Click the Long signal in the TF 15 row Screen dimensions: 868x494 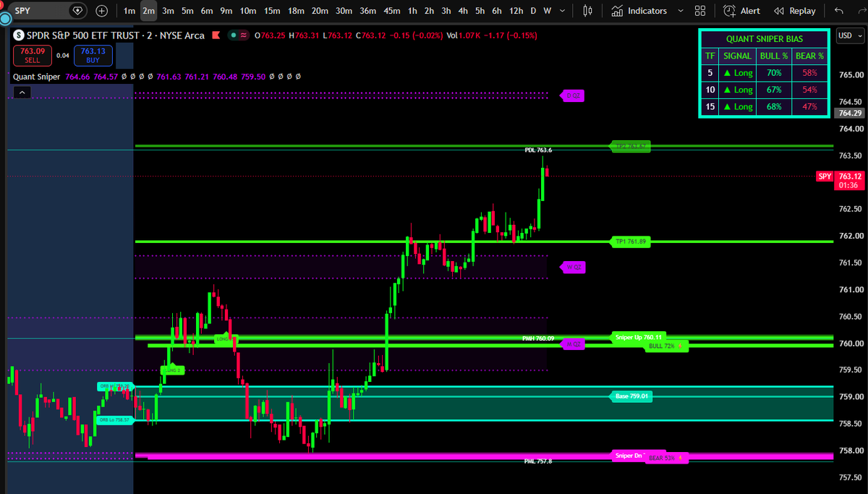(x=738, y=107)
